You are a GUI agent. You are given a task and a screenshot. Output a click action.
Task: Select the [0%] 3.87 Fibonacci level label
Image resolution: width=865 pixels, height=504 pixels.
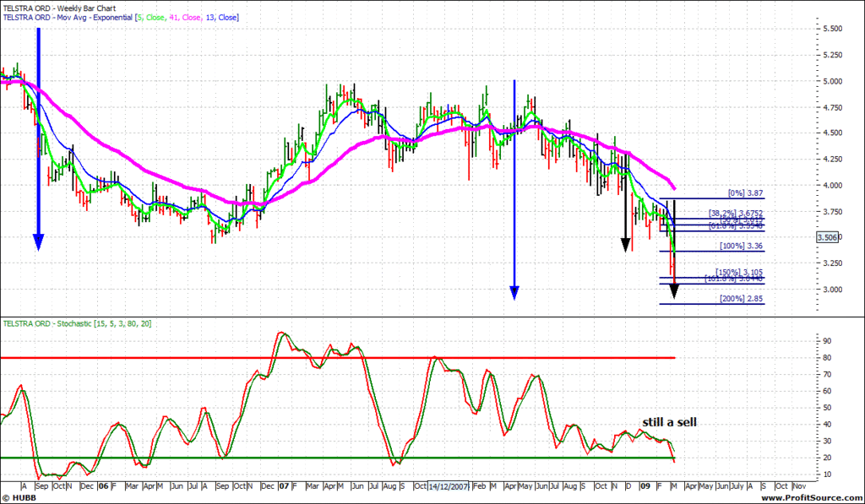[745, 193]
